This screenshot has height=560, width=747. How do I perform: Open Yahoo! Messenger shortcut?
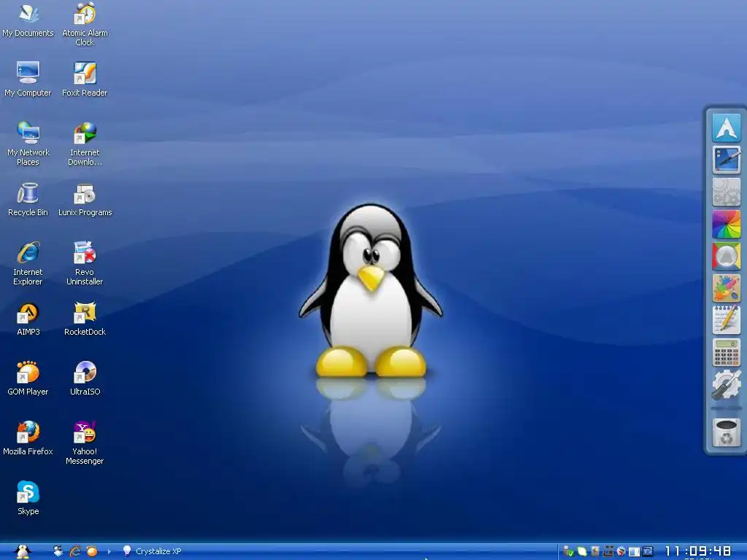(x=85, y=443)
